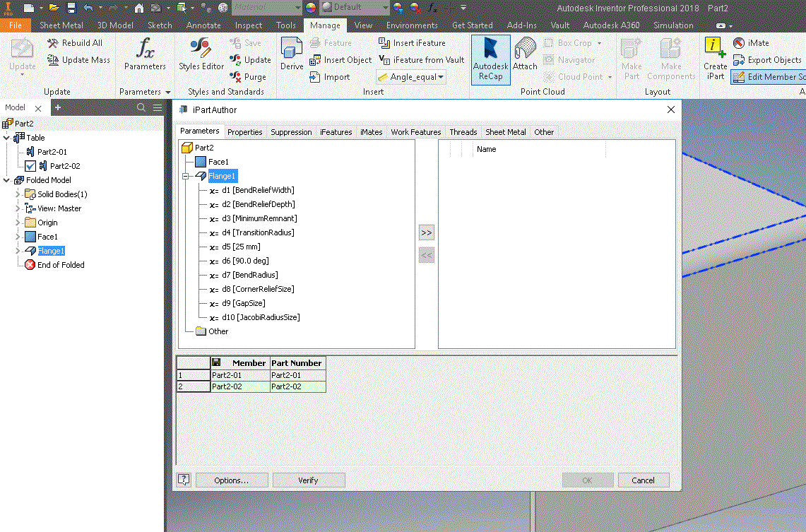806x532 pixels.
Task: Switch to the Suppression tab
Action: 291,132
